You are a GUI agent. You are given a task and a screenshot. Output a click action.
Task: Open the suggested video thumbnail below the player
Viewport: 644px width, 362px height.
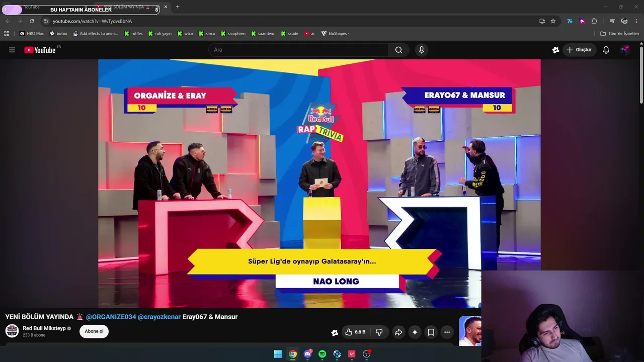(x=470, y=331)
